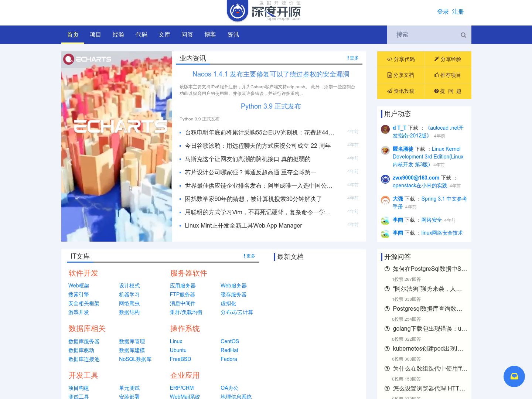
Task: Open 今日谷歌涂鸦 news item
Action: (x=258, y=146)
